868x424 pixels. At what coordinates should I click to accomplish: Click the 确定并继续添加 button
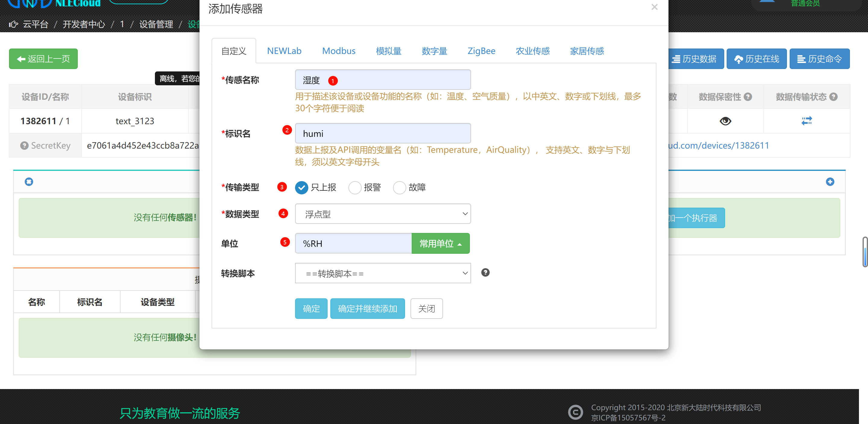(x=367, y=308)
